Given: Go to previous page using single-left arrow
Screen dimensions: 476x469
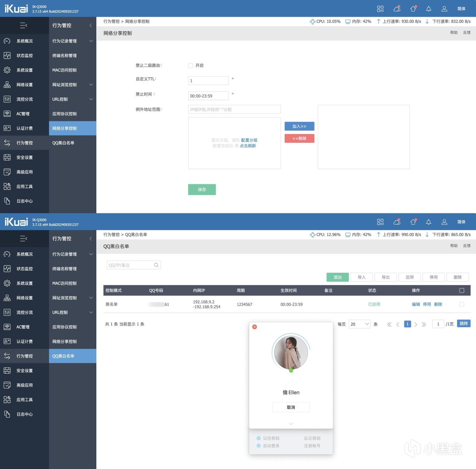Looking at the screenshot, I should click(398, 324).
